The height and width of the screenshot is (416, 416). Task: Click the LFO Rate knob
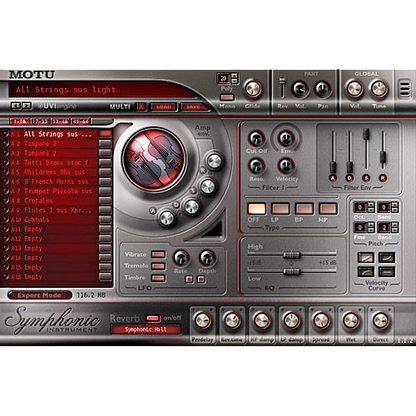coord(181,258)
